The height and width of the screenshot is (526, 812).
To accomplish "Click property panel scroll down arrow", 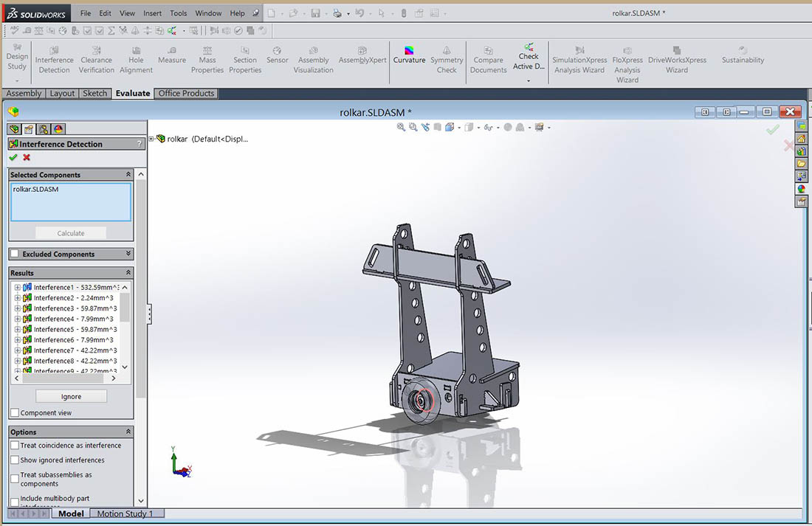I will 141,501.
